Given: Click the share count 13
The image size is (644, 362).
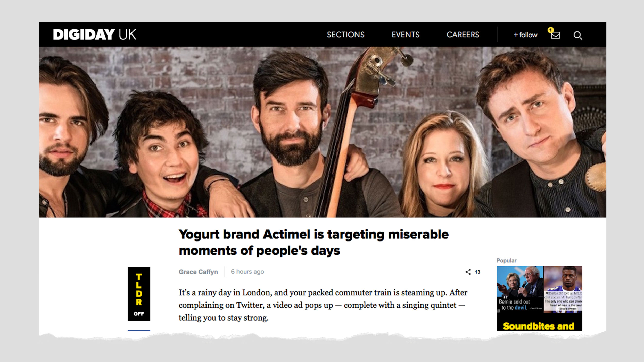Looking at the screenshot, I should (477, 272).
